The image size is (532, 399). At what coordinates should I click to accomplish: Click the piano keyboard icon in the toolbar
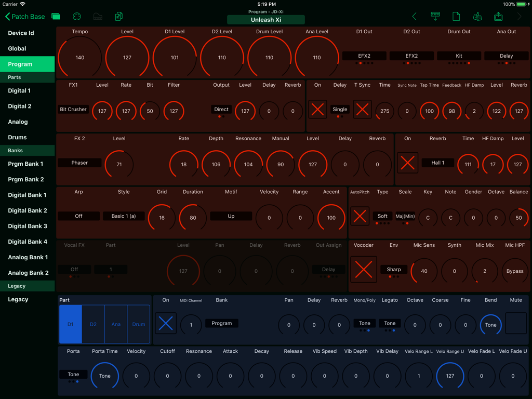coord(98,16)
